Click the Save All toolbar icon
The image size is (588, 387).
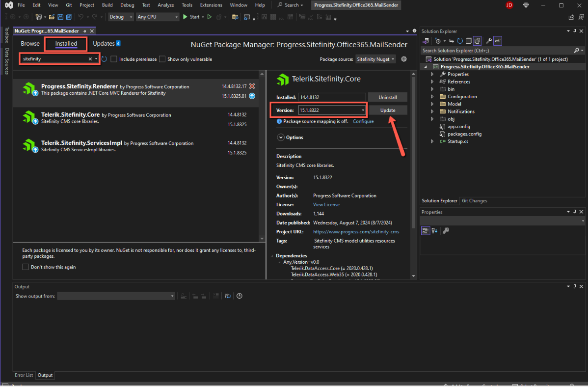coord(69,17)
